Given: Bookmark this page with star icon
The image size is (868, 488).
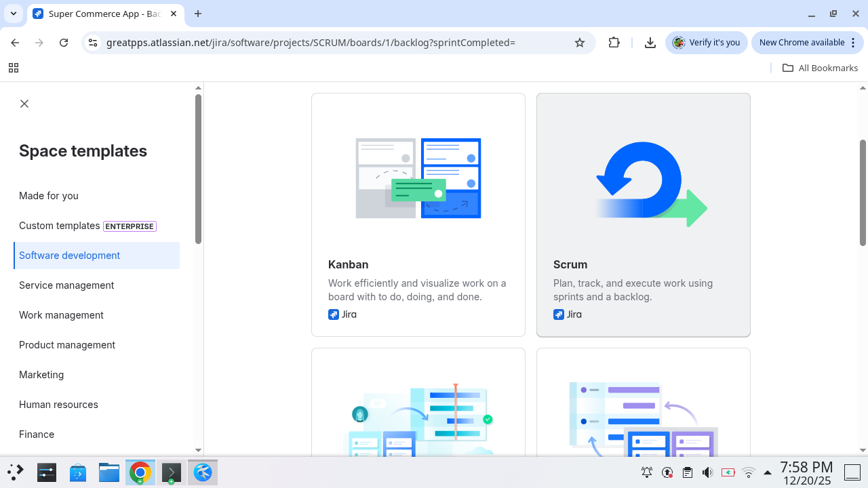Looking at the screenshot, I should coord(580,43).
